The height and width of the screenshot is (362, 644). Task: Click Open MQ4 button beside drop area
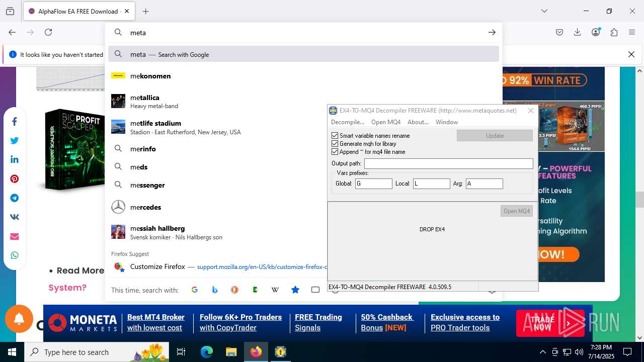tap(517, 211)
